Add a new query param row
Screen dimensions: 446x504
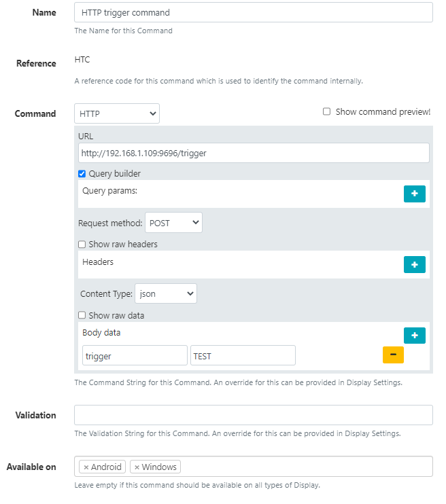[x=414, y=194]
